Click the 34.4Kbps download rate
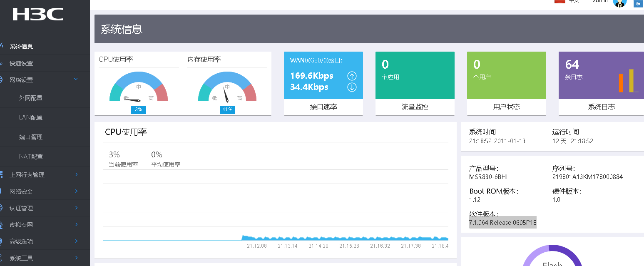 click(x=309, y=87)
